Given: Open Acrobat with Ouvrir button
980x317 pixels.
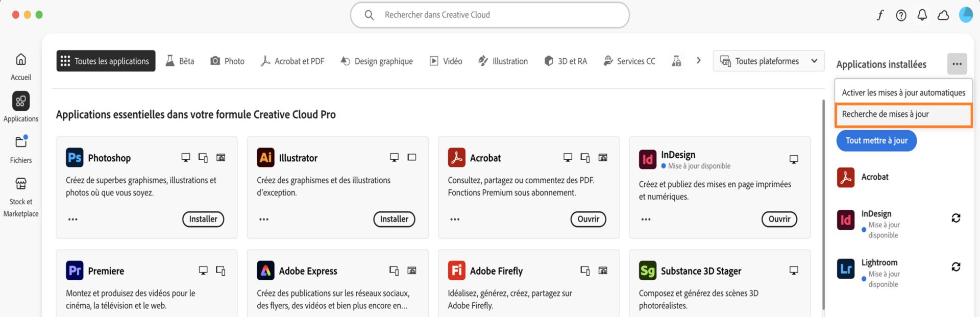Looking at the screenshot, I should (589, 220).
